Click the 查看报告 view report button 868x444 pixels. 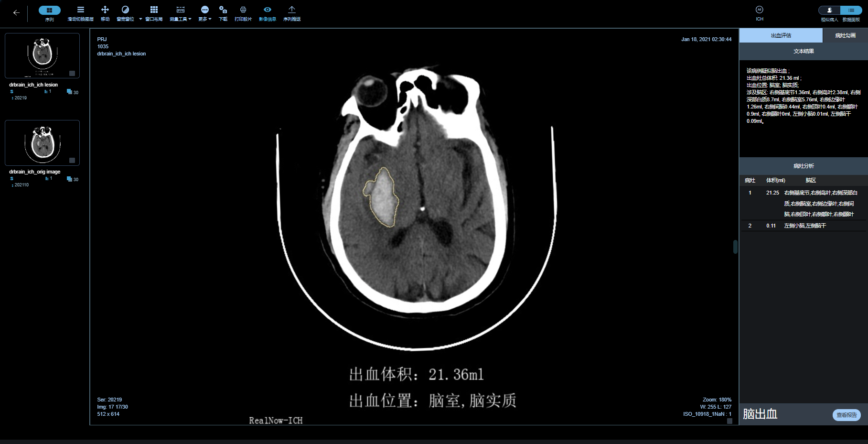coord(846,415)
